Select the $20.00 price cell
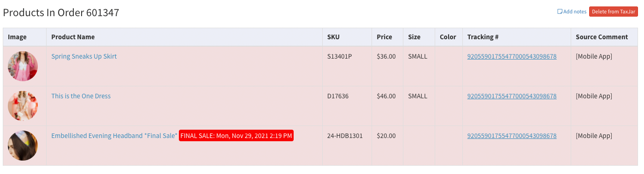 point(386,136)
